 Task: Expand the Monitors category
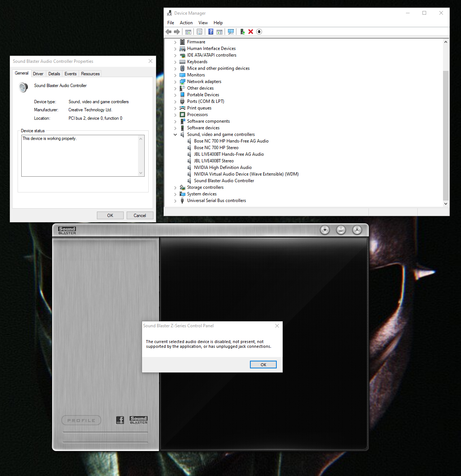click(175, 75)
